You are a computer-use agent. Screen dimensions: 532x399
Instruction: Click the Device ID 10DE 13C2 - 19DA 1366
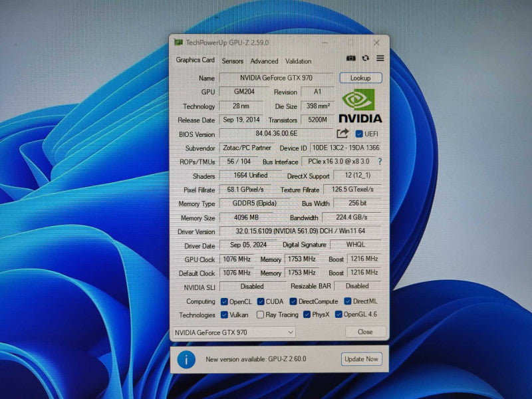click(x=346, y=148)
